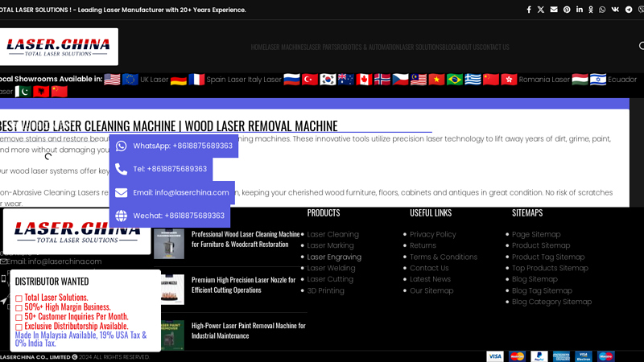The width and height of the screenshot is (644, 362).
Task: Click the X (Twitter) icon
Action: point(541,10)
